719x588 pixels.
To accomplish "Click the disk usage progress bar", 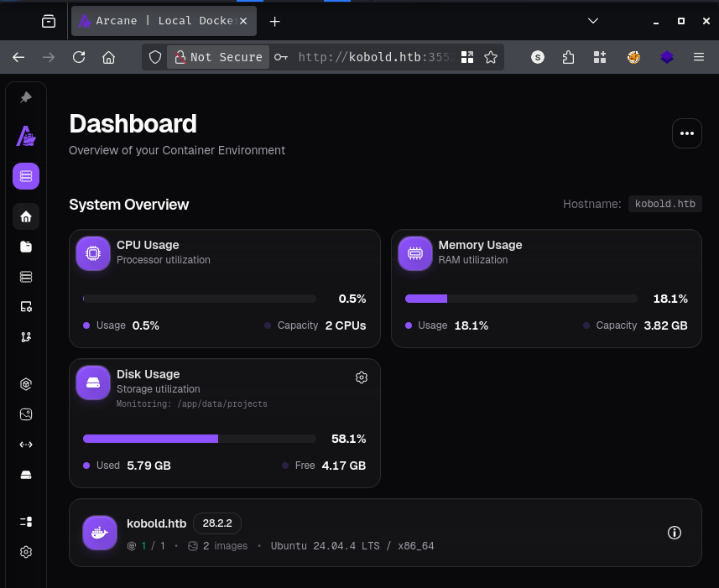I will pyautogui.click(x=200, y=439).
